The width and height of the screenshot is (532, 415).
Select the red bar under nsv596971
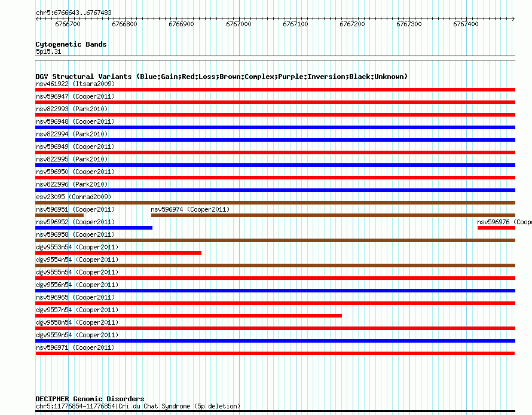click(x=275, y=353)
